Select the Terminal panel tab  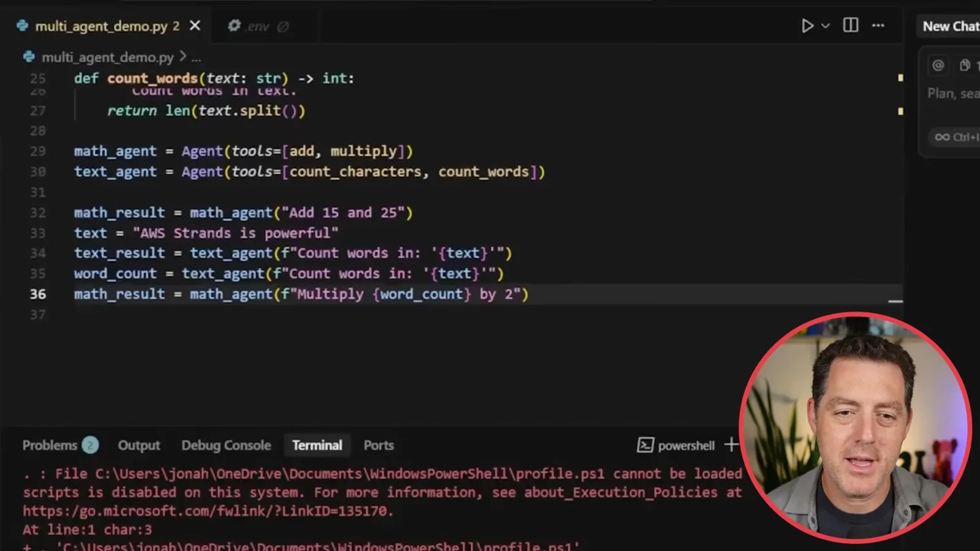tap(317, 445)
